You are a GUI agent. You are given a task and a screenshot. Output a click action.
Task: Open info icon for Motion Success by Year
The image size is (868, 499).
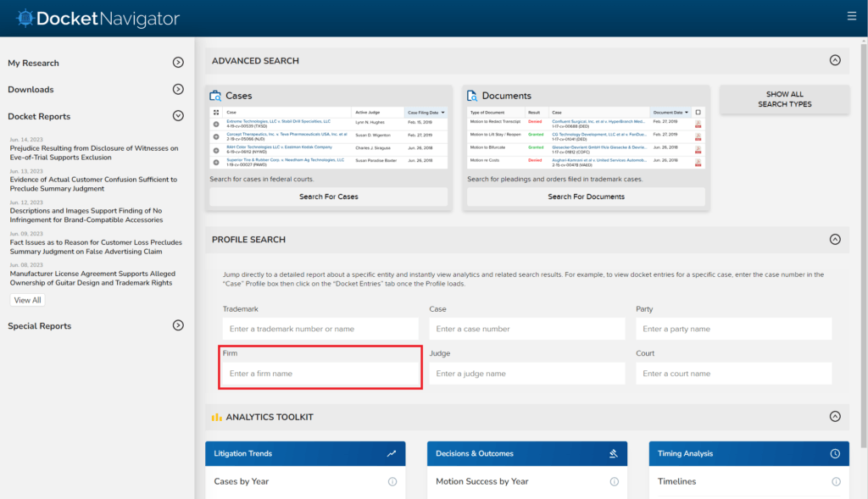pyautogui.click(x=615, y=482)
